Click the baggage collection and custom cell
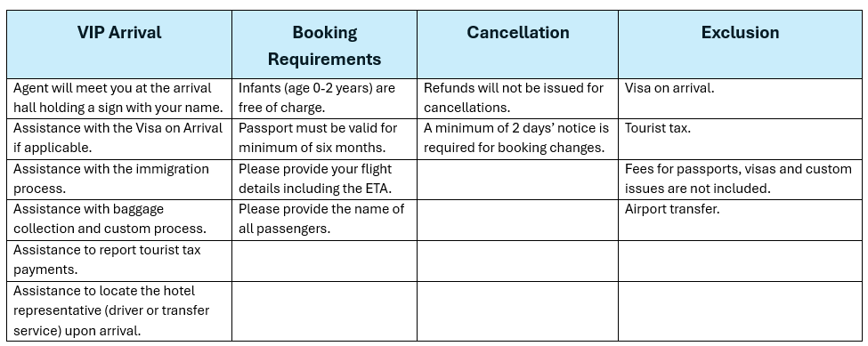This screenshot has width=868, height=346. pos(119,220)
